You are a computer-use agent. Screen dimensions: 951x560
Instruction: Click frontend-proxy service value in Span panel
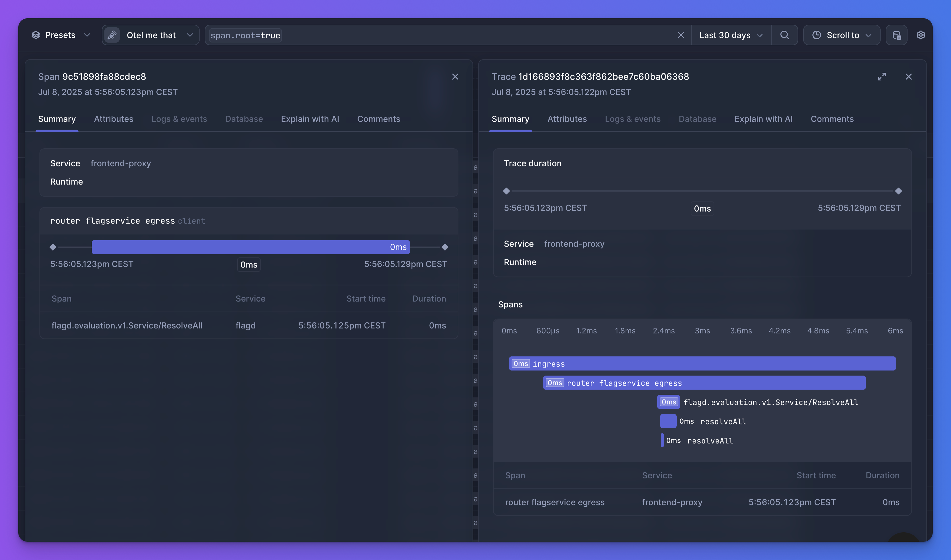[121, 163]
